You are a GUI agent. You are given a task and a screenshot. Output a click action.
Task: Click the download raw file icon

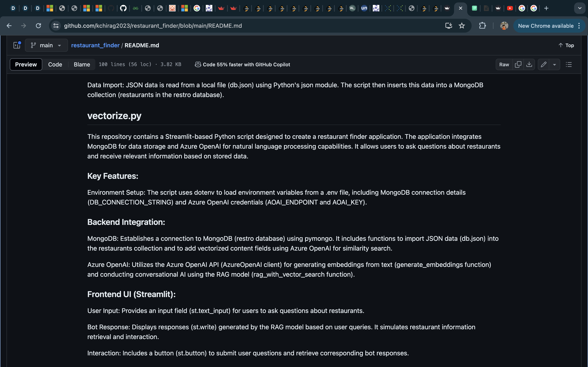coord(529,64)
